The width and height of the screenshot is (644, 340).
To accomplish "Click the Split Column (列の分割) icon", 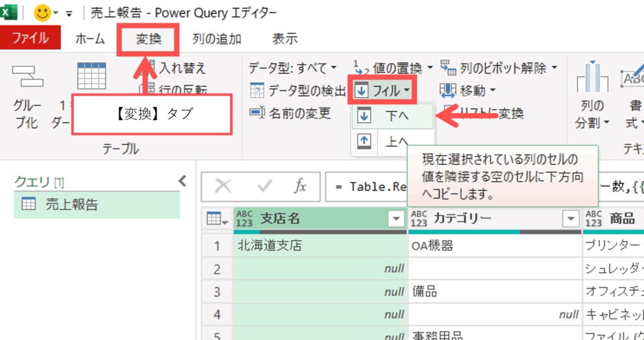I will pos(589,79).
